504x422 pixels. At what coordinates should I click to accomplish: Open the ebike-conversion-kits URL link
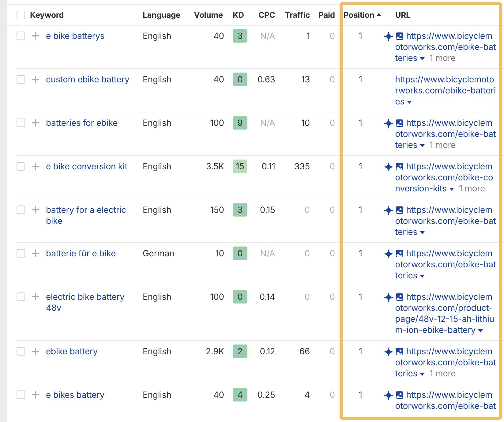coord(444,178)
